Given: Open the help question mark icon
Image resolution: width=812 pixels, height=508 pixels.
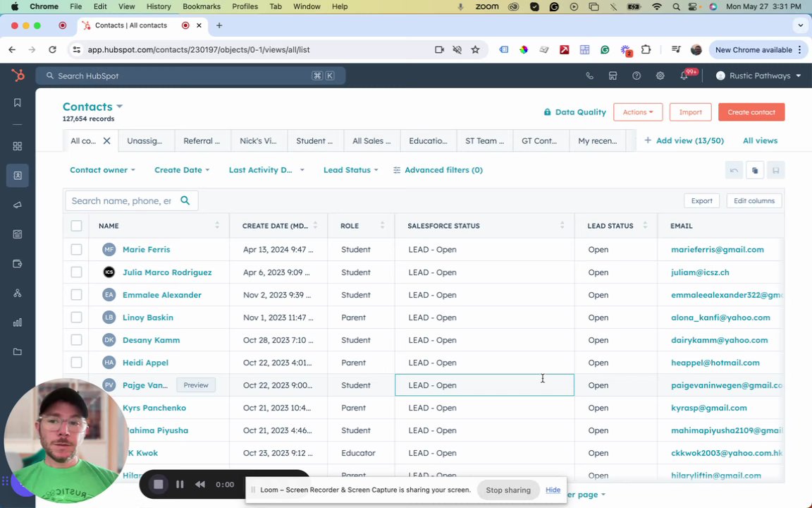Looking at the screenshot, I should pos(636,75).
